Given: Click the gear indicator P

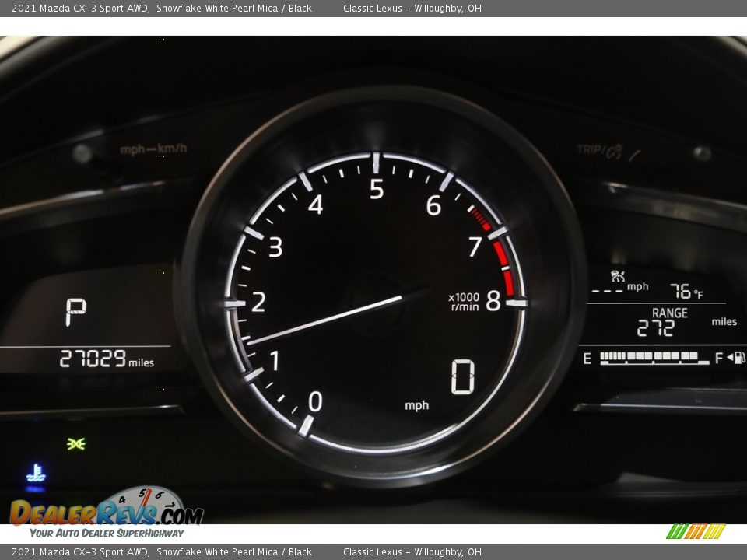Looking at the screenshot, I should [75, 312].
